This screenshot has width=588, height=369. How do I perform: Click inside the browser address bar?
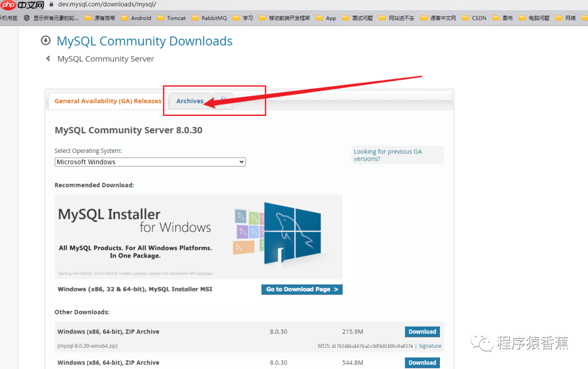pyautogui.click(x=163, y=4)
